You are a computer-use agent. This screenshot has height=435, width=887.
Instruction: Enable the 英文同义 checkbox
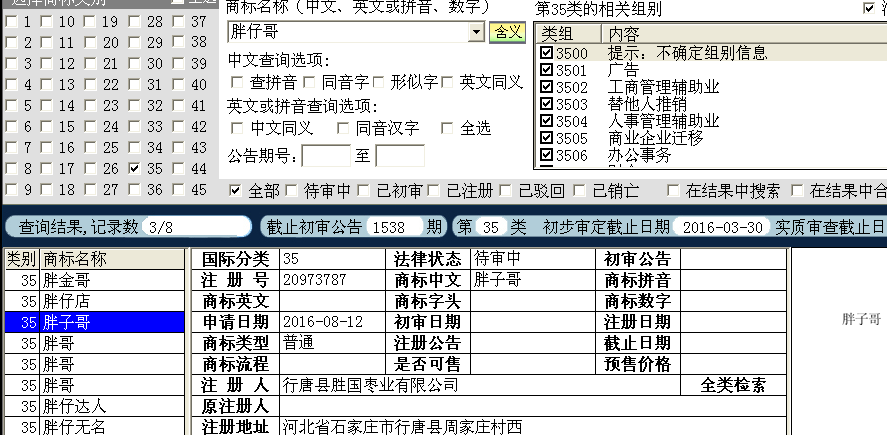point(447,83)
